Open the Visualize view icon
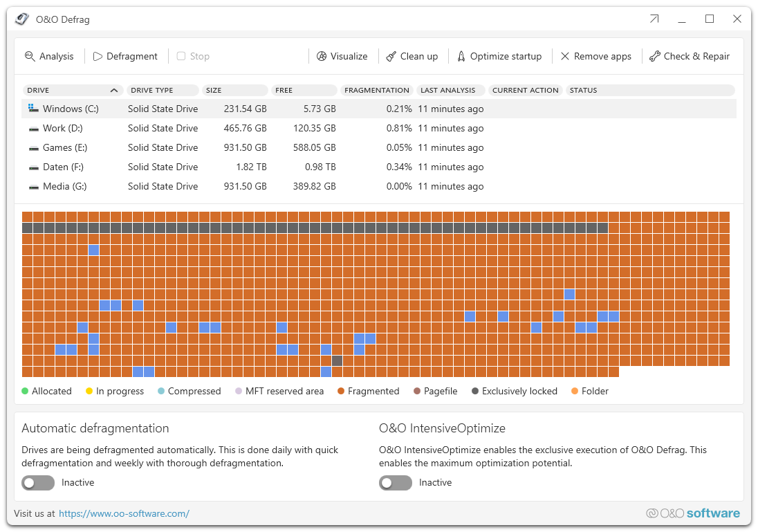The width and height of the screenshot is (758, 532). (322, 56)
